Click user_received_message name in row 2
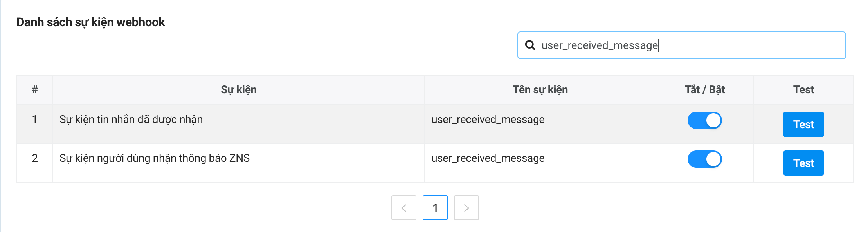868x232 pixels. click(x=488, y=158)
